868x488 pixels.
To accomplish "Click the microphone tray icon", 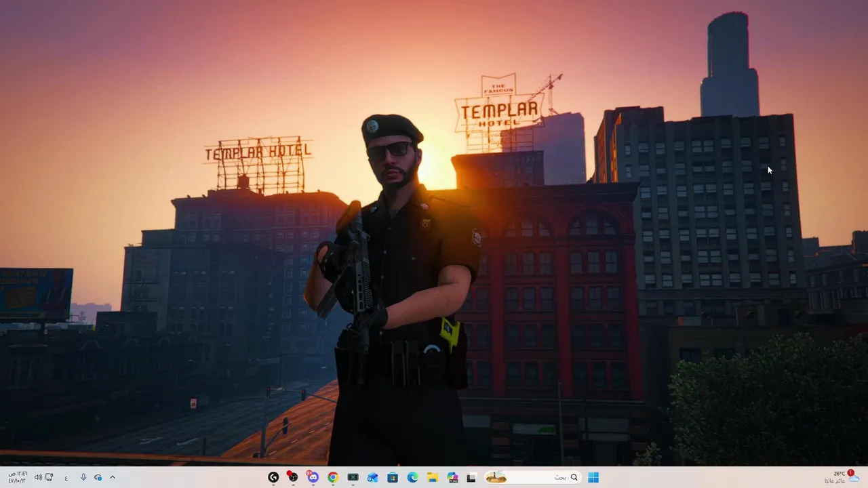I will point(83,477).
